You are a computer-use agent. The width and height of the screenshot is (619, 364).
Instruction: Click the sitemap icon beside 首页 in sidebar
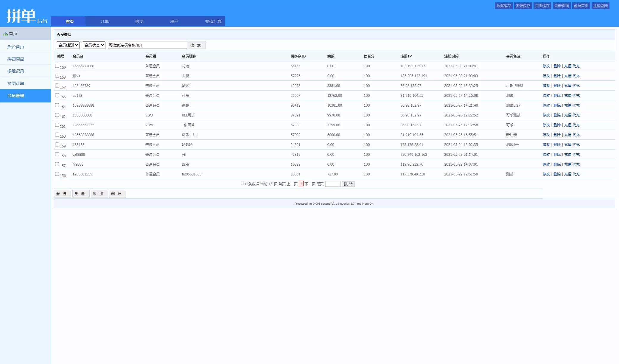click(x=5, y=34)
